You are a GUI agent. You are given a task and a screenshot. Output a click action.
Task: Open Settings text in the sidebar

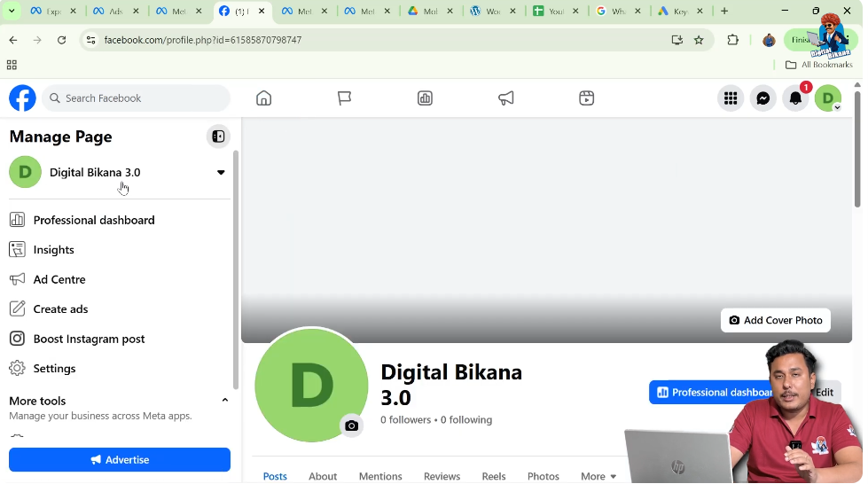pos(54,368)
